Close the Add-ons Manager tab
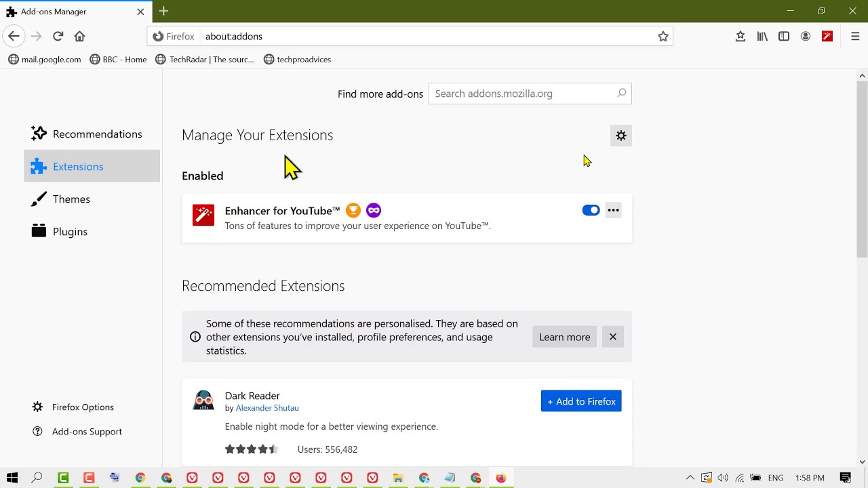This screenshot has width=868, height=488. click(140, 12)
